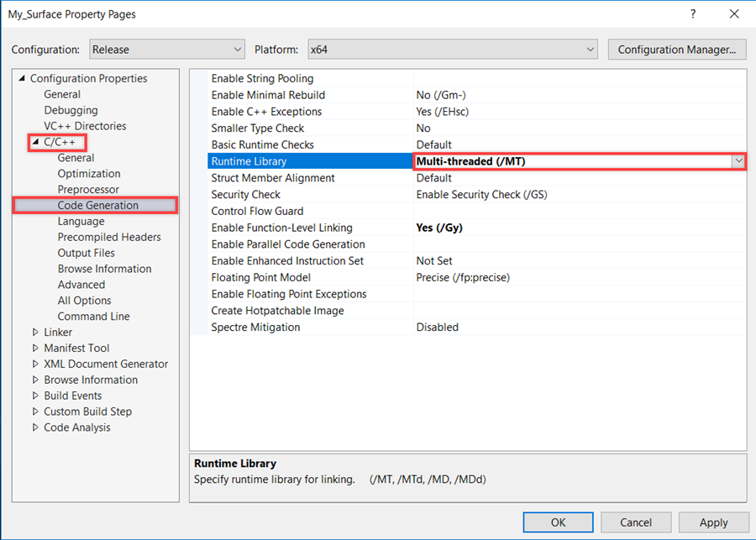Select the Optimization tree item
Viewport: 756px width, 540px height.
[x=89, y=174]
